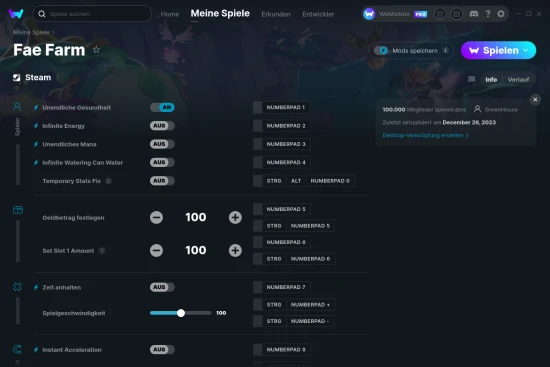This screenshot has width=550, height=367.
Task: Open the comments chat icon
Action: coord(471,79)
